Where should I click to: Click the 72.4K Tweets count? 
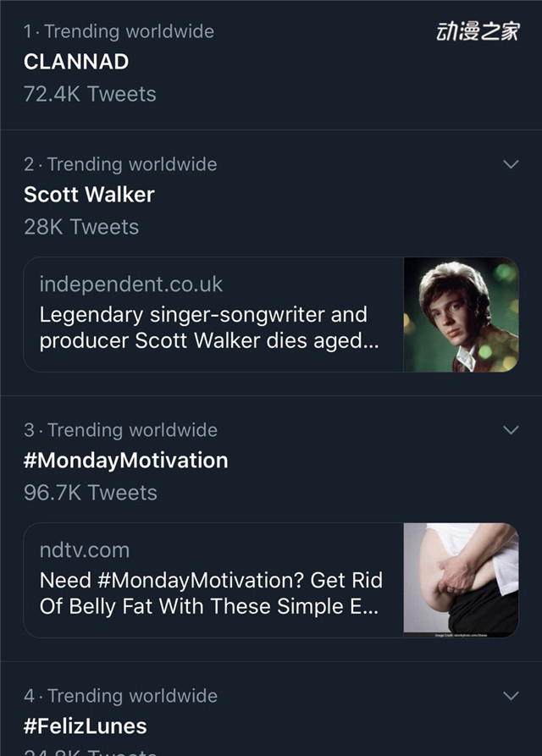[90, 94]
